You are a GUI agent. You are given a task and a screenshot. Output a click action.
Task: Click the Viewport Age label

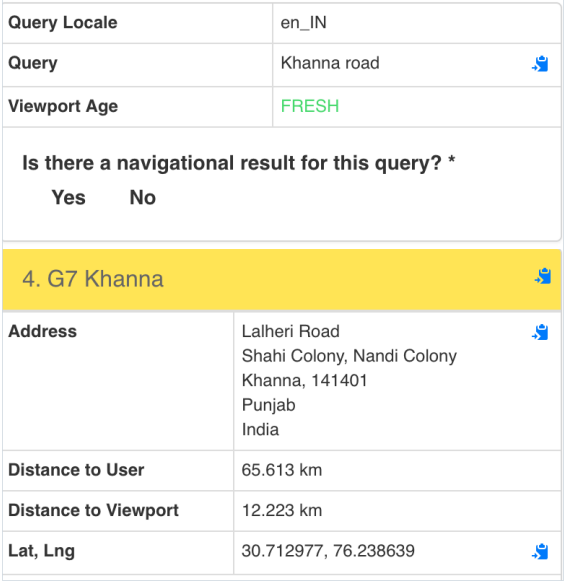click(x=63, y=106)
